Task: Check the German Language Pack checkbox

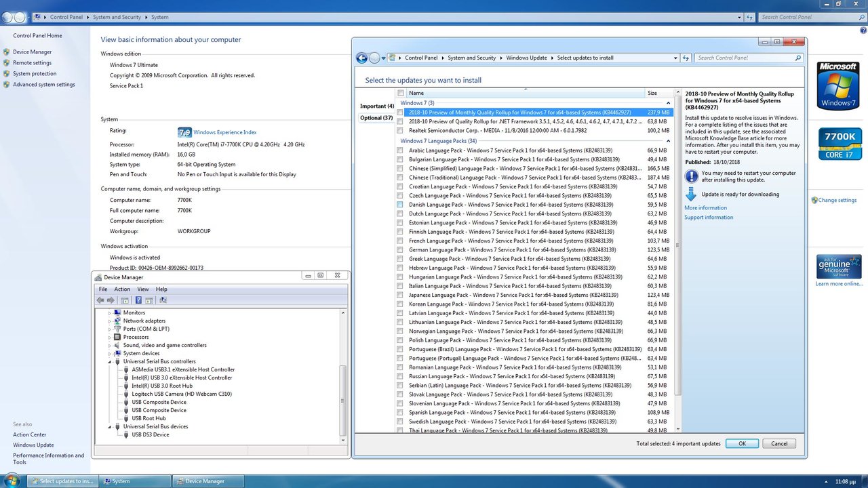Action: [400, 250]
